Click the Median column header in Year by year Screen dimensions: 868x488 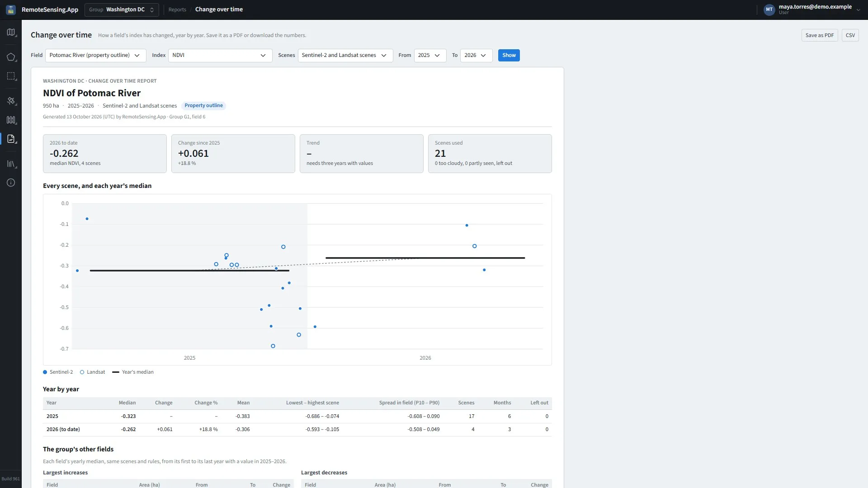coord(127,403)
